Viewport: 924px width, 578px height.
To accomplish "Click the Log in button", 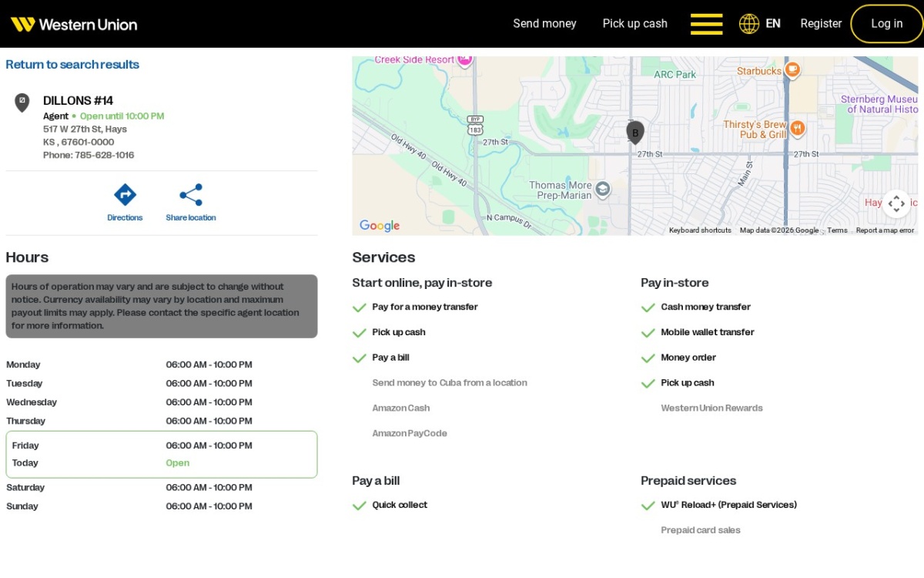I will point(886,24).
